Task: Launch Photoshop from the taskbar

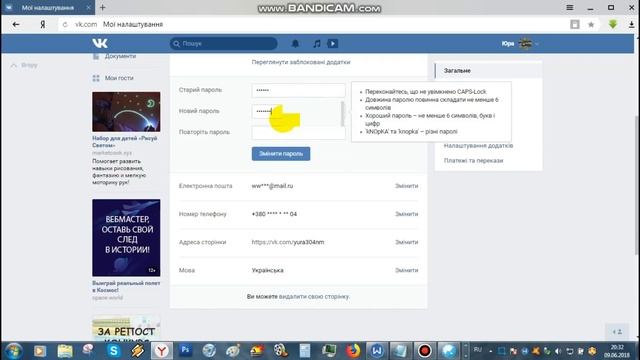Action: [x=185, y=350]
